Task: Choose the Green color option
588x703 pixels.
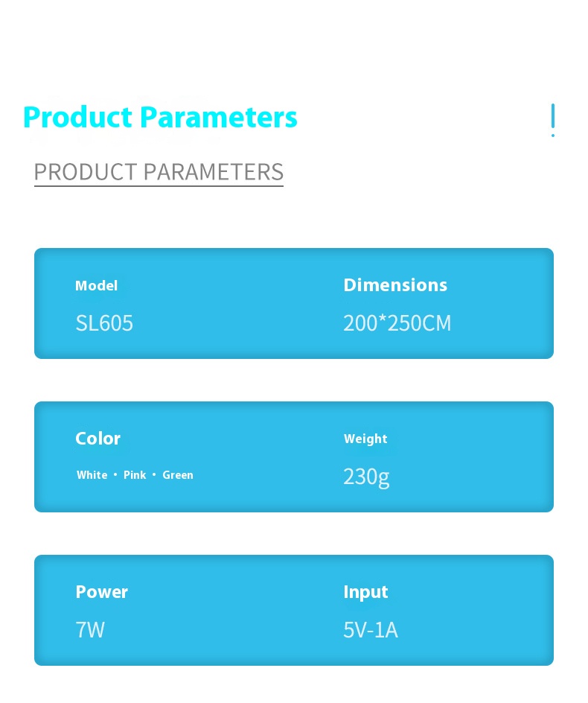Action: pos(178,475)
